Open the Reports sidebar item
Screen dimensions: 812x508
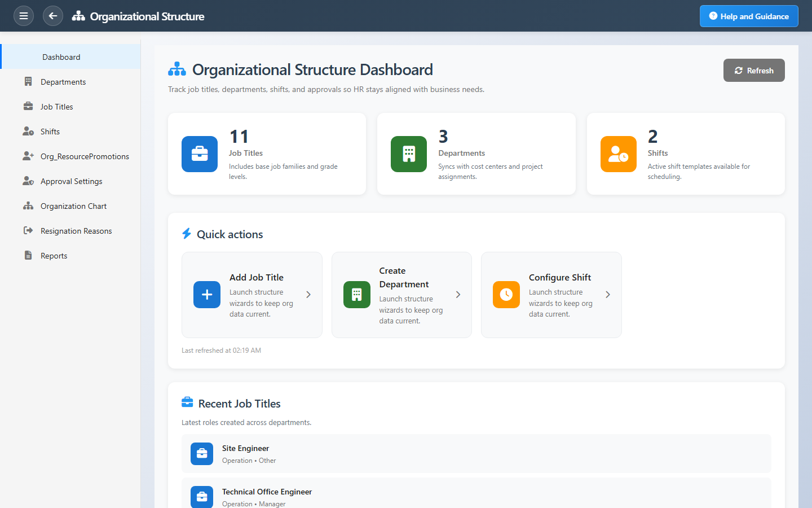point(54,256)
